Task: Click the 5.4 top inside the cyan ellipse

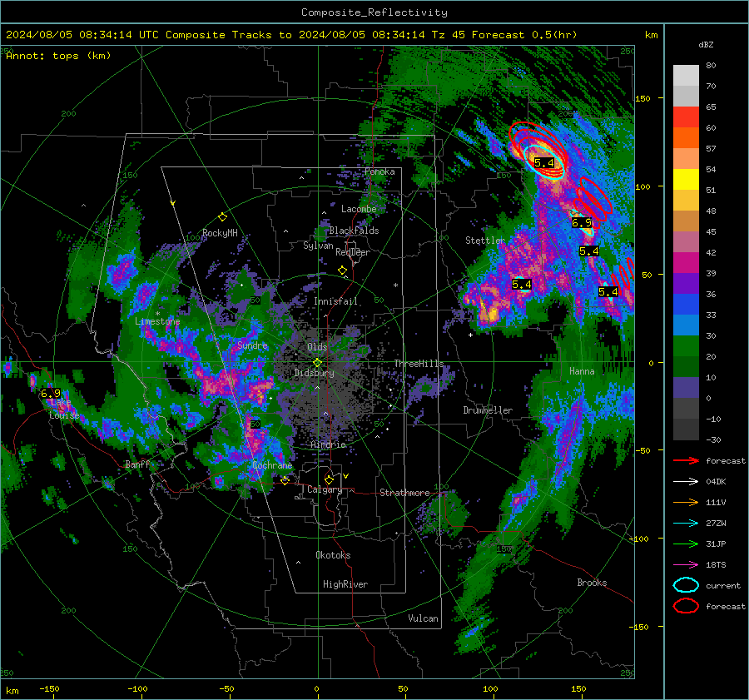Action: [x=543, y=163]
